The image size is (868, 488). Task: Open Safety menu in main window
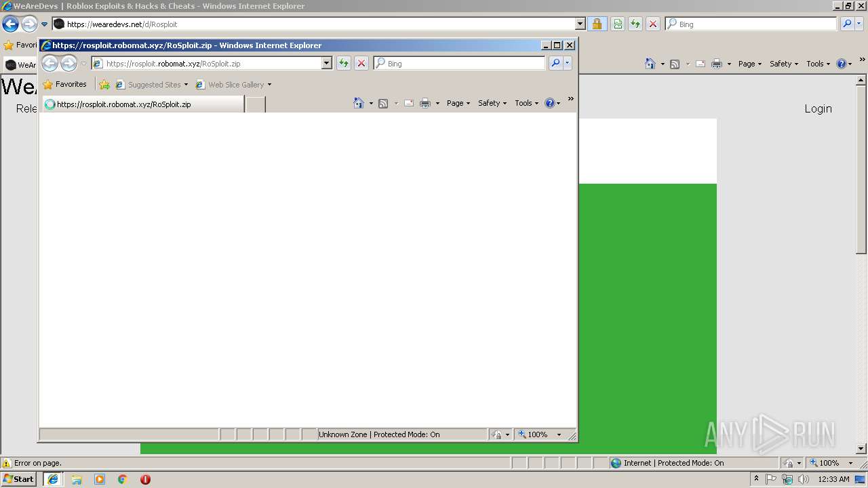[784, 64]
